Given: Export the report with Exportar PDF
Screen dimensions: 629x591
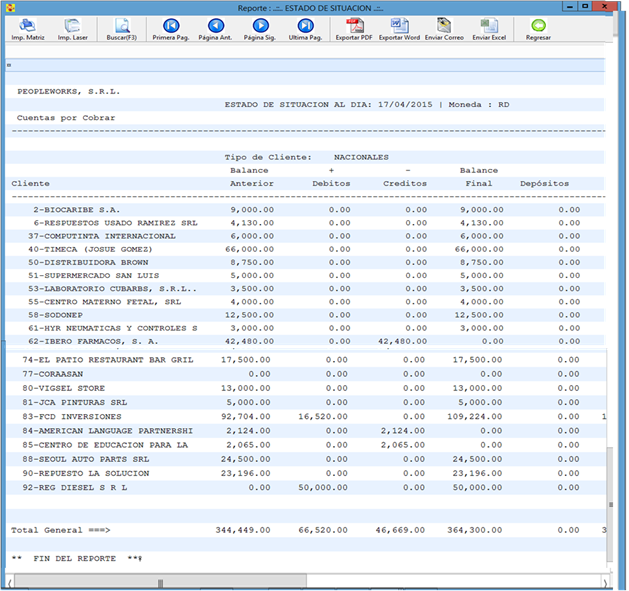Looking at the screenshot, I should 354,25.
